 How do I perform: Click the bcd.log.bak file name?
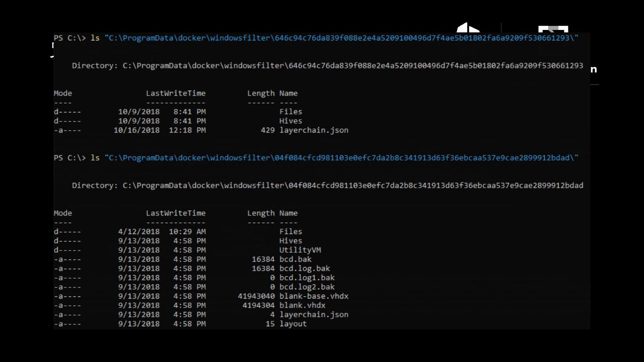tap(305, 269)
